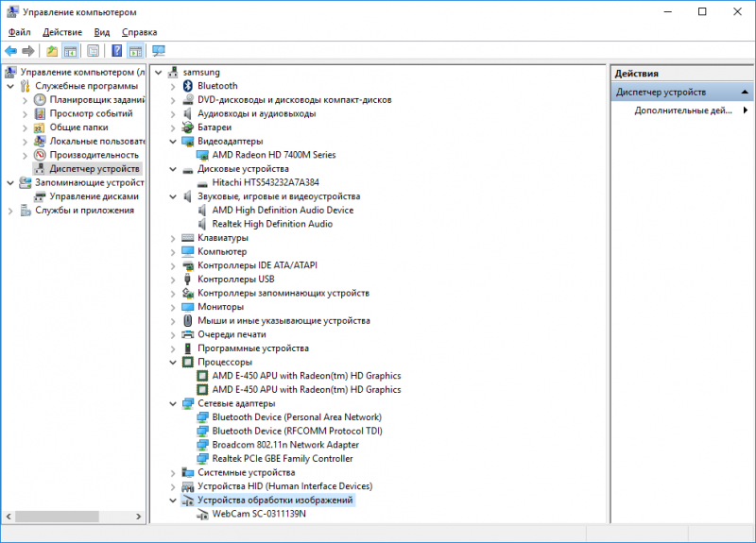
Task: Select the Realtek PCIe GBE Family Controller
Action: [282, 459]
